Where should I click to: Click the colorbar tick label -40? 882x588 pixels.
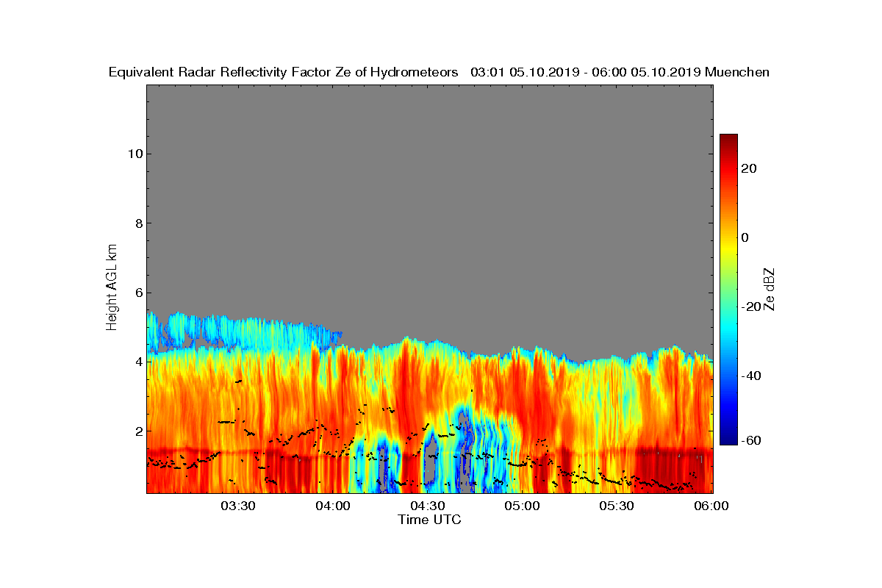pyautogui.click(x=751, y=376)
